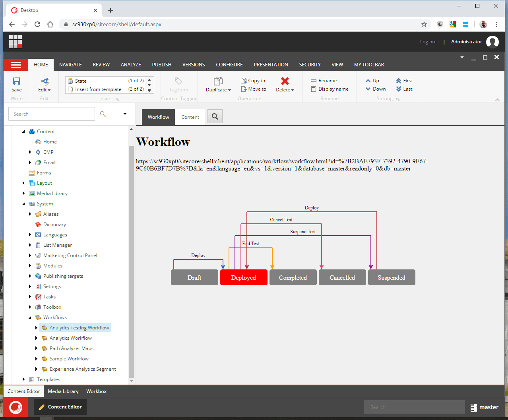This screenshot has width=508, height=420.
Task: Open the Sitecore app launcher grid
Action: (15, 42)
